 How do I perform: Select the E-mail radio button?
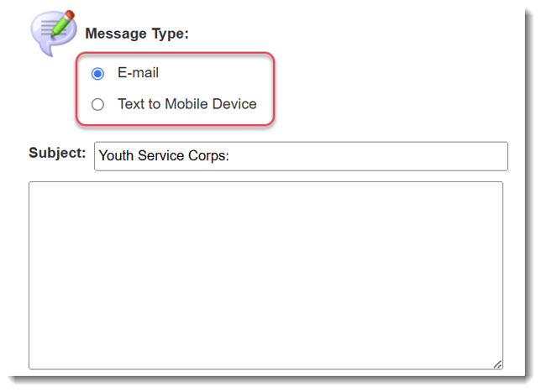(x=98, y=74)
